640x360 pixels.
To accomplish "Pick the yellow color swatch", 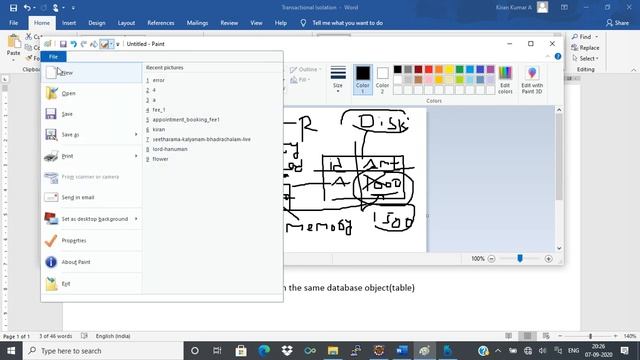I will [449, 69].
